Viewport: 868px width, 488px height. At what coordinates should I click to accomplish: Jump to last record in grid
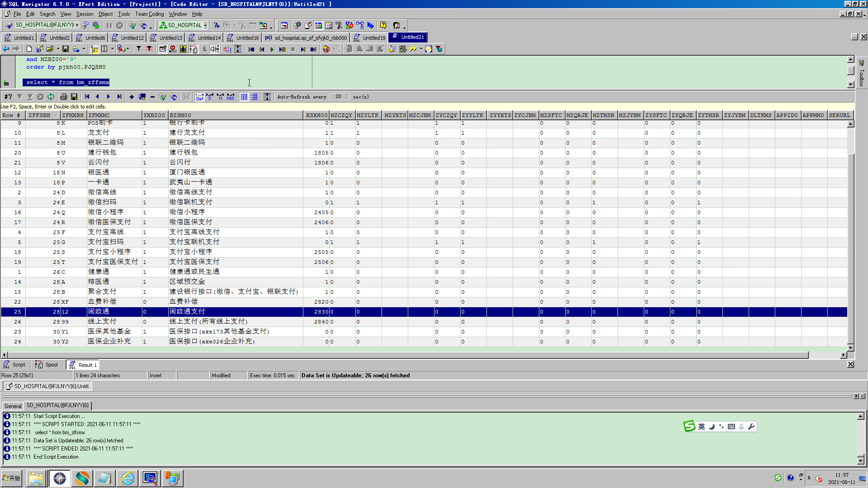pyautogui.click(x=119, y=97)
